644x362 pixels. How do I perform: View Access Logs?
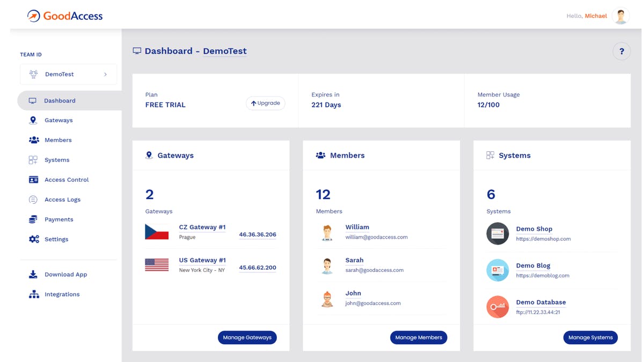[x=62, y=200]
